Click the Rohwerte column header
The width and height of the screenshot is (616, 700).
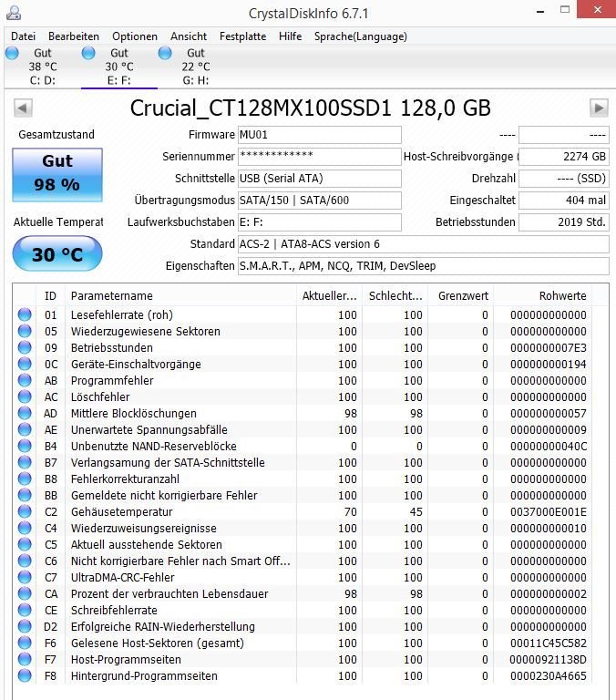pyautogui.click(x=542, y=296)
